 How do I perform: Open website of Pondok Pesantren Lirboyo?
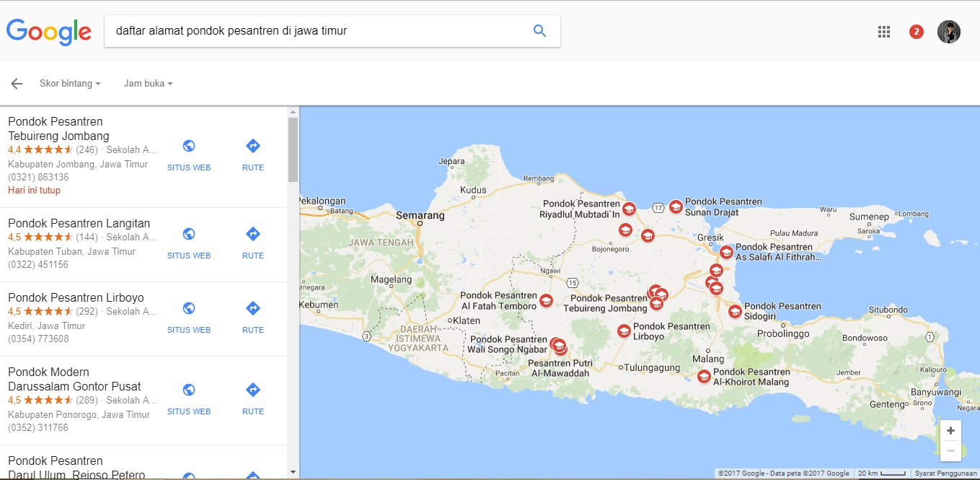point(189,318)
